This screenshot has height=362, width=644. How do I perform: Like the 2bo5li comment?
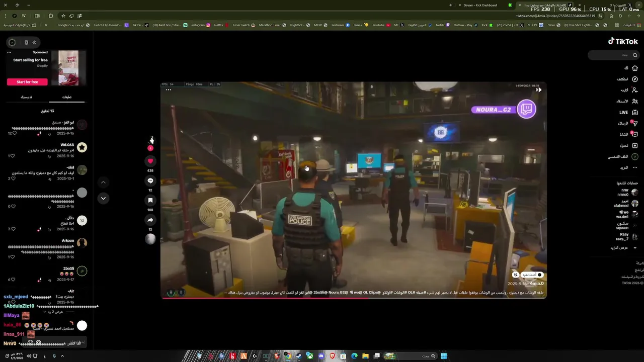pyautogui.click(x=14, y=280)
